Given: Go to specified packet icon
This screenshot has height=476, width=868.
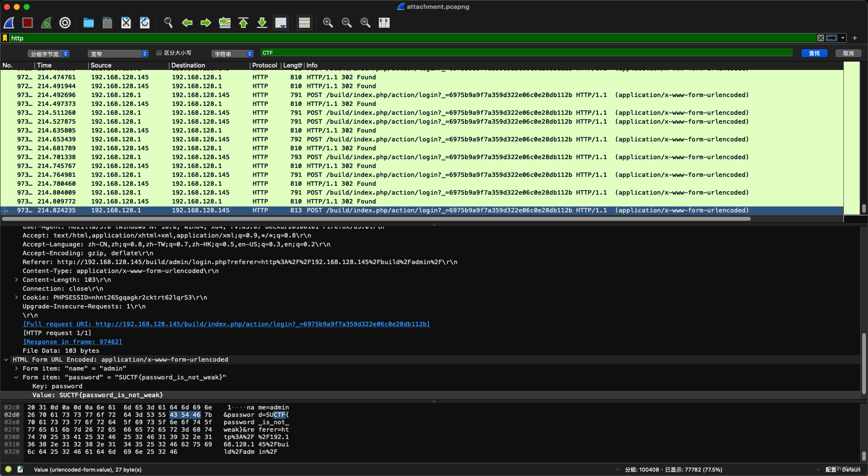Looking at the screenshot, I should [225, 23].
